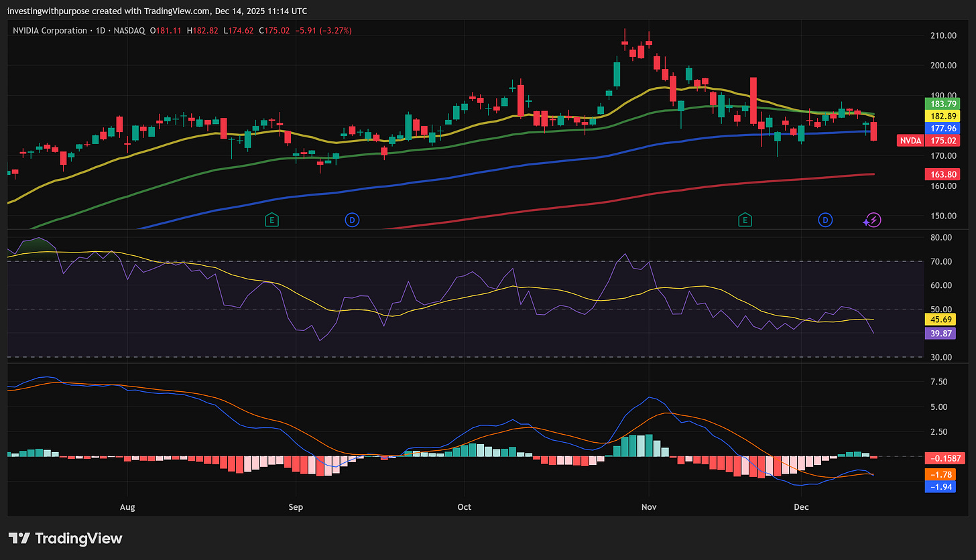Click the 30.00 RSI axis label
The height and width of the screenshot is (560, 976).
[x=941, y=358]
